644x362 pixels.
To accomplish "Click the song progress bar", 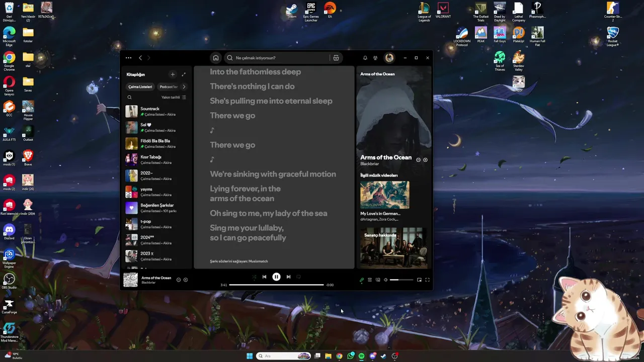I will pos(276,285).
